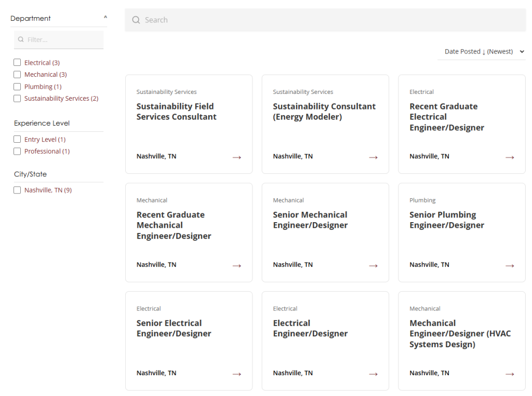Enable the Entry Level experience filter
This screenshot has height=396, width=532.
16,139
